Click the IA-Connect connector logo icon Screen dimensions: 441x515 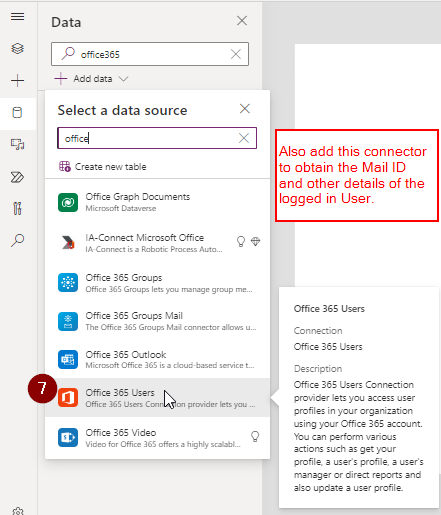click(68, 242)
